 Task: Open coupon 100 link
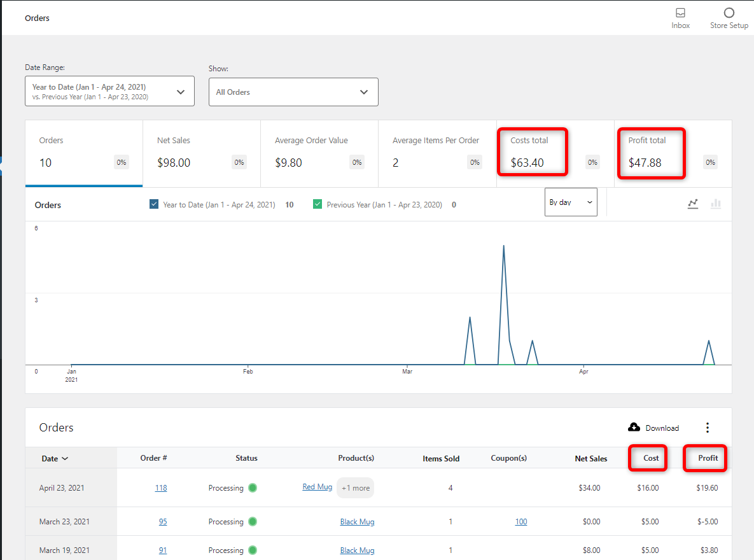point(520,522)
